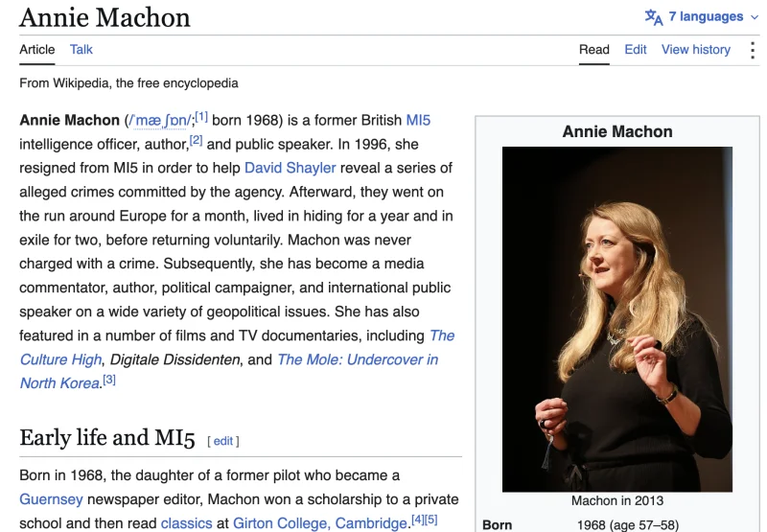
Task: Jump to citation reference 3
Action: coord(109,380)
